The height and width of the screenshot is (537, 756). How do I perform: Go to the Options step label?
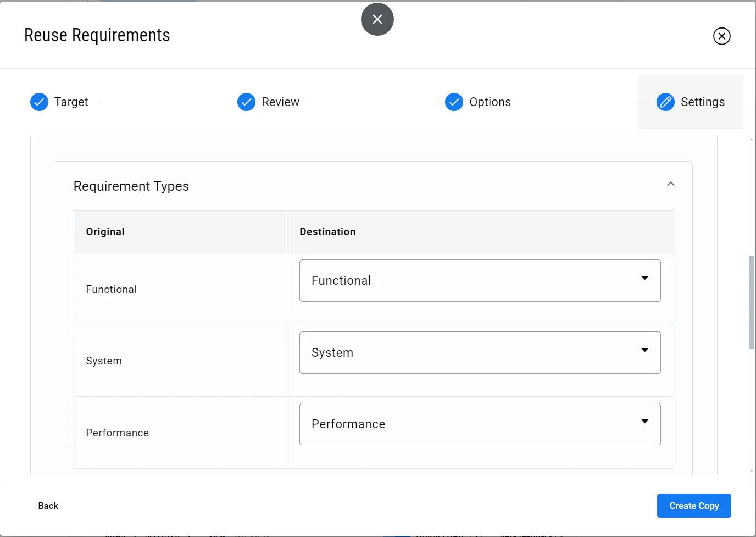point(490,102)
